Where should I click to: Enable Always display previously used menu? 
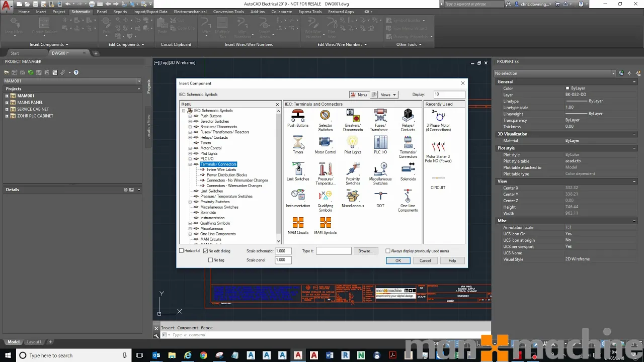tap(388, 251)
